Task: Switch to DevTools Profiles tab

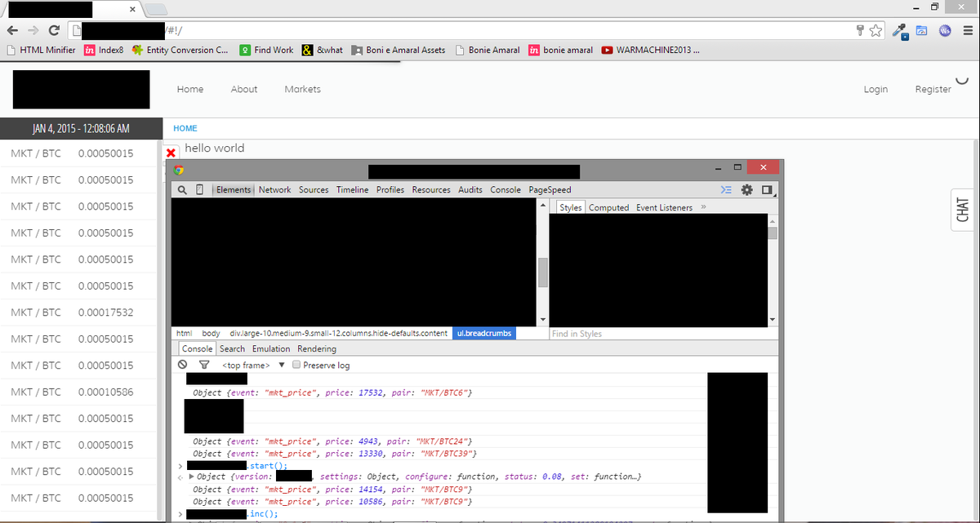Action: point(390,189)
